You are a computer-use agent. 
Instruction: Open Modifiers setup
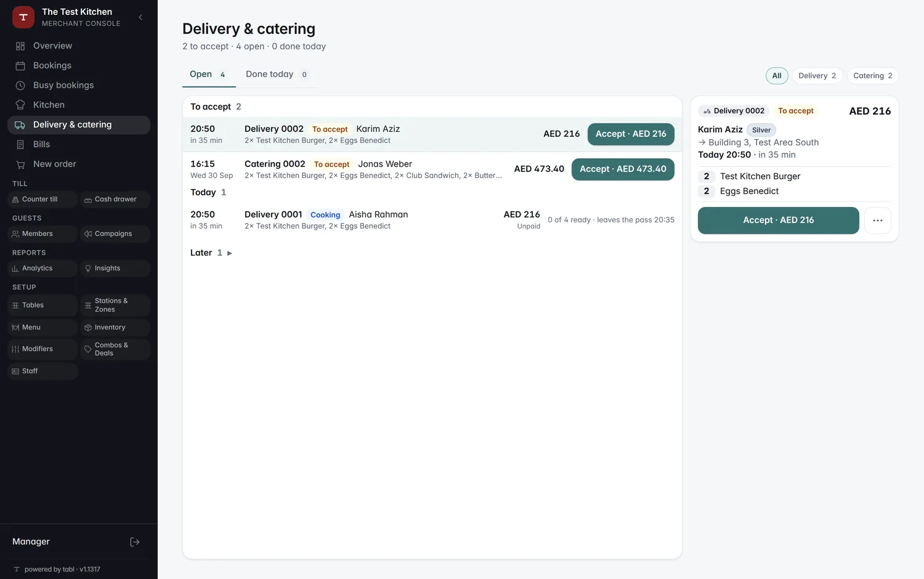tap(43, 349)
